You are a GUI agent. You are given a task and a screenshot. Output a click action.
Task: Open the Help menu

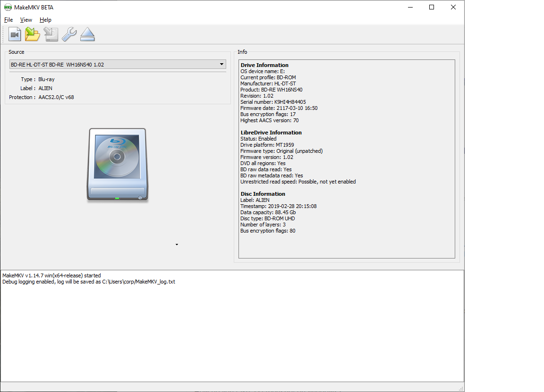[45, 20]
